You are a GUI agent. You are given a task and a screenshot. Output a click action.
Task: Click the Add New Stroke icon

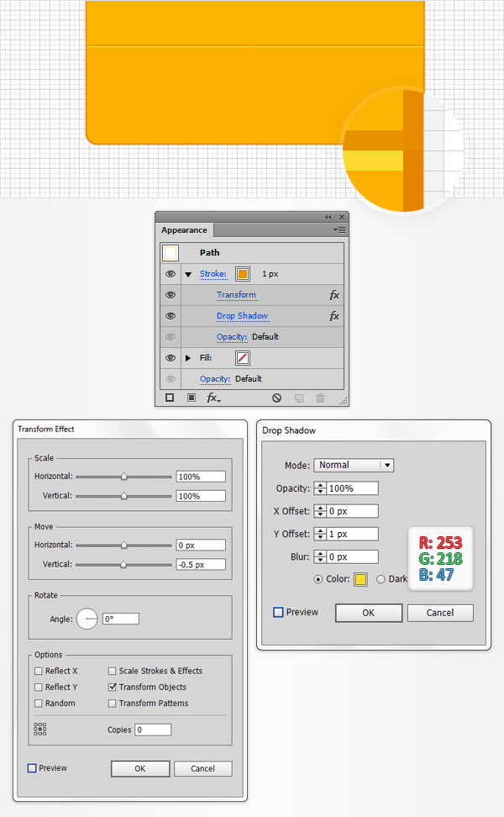(x=170, y=398)
